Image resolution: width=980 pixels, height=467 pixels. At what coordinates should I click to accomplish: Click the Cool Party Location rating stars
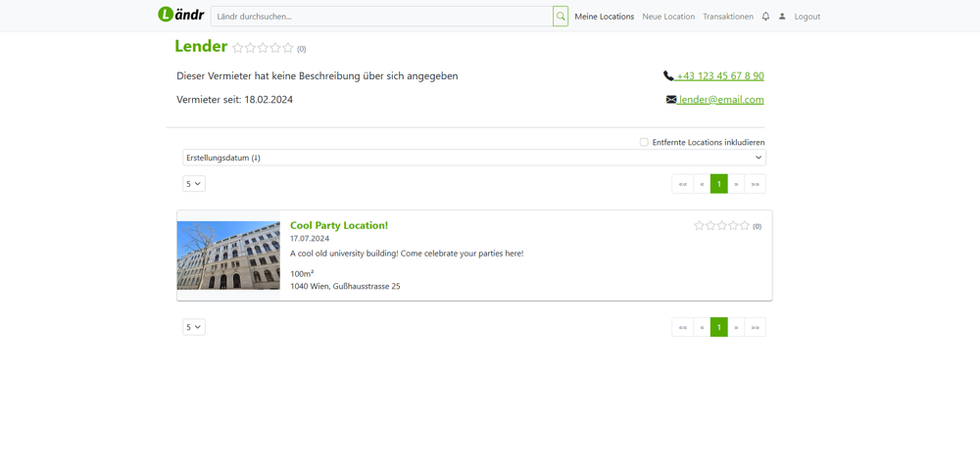point(722,226)
